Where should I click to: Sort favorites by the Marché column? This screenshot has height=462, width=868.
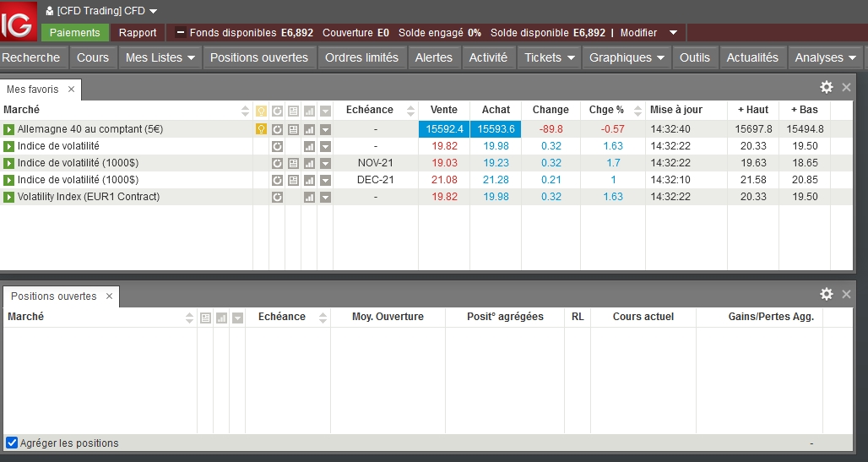(245, 111)
